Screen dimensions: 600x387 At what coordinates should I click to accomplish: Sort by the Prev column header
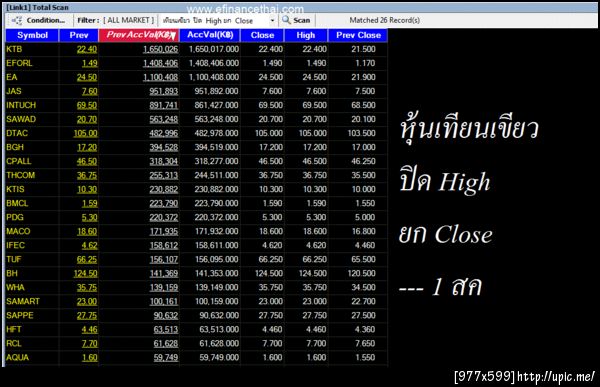click(79, 35)
